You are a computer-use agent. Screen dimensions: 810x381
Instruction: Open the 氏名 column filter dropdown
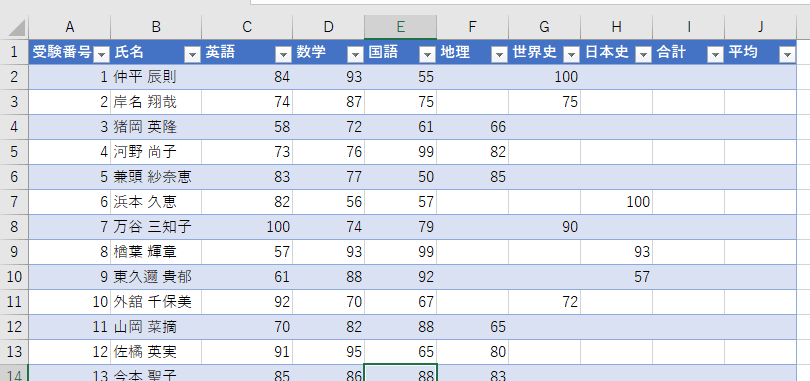[x=192, y=54]
